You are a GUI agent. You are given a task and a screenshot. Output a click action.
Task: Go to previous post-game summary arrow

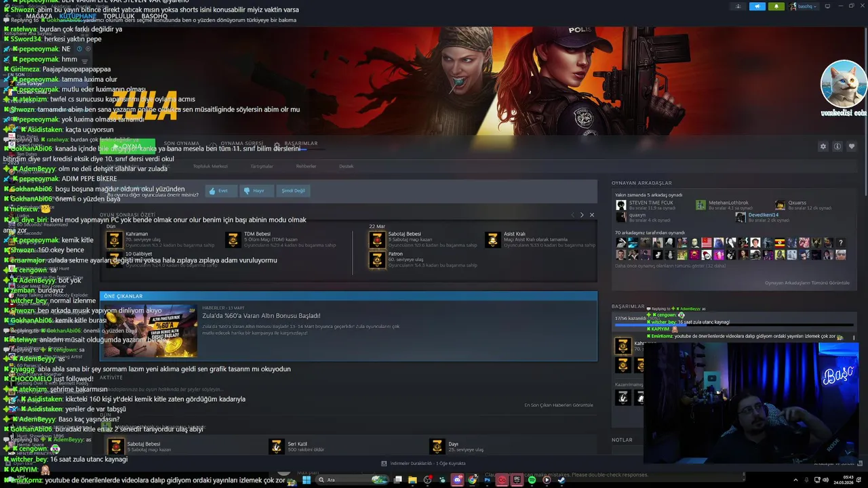(572, 215)
